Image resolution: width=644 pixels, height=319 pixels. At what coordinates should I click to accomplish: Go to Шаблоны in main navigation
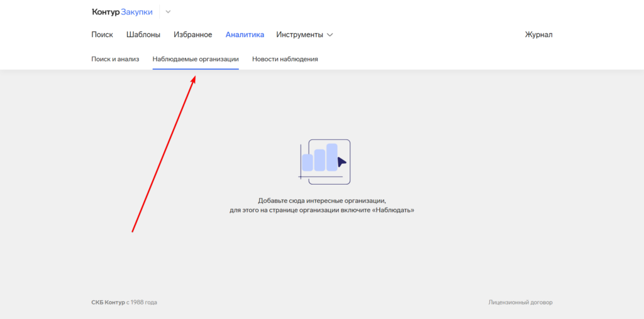(143, 35)
